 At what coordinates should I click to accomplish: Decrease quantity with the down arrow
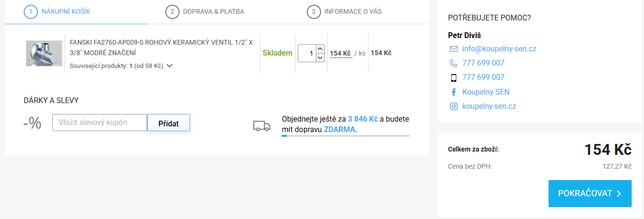click(320, 57)
